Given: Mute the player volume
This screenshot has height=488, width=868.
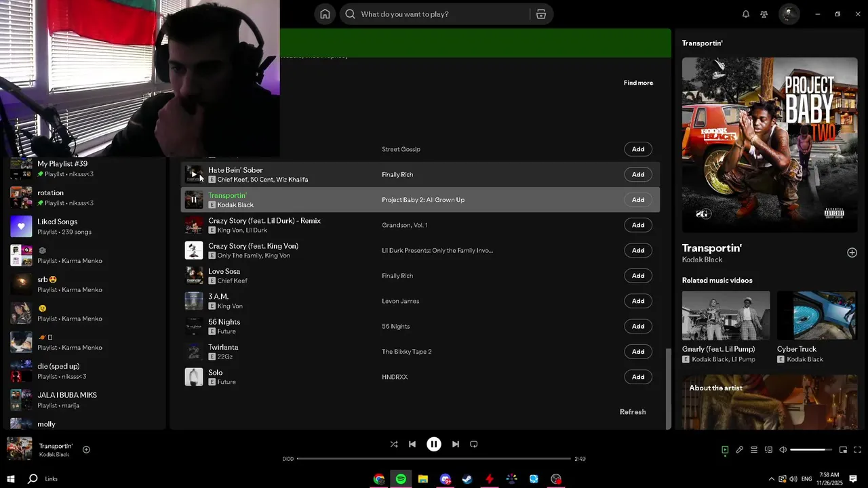Looking at the screenshot, I should [x=783, y=449].
